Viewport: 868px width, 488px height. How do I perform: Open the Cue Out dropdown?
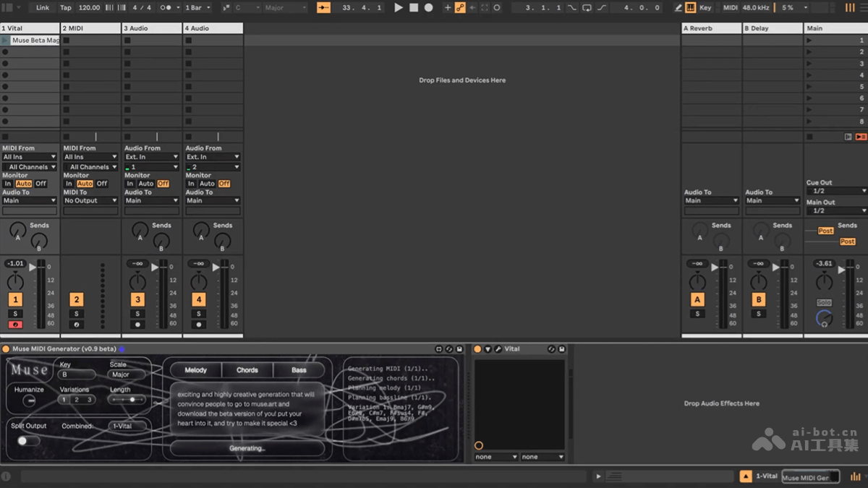point(835,191)
